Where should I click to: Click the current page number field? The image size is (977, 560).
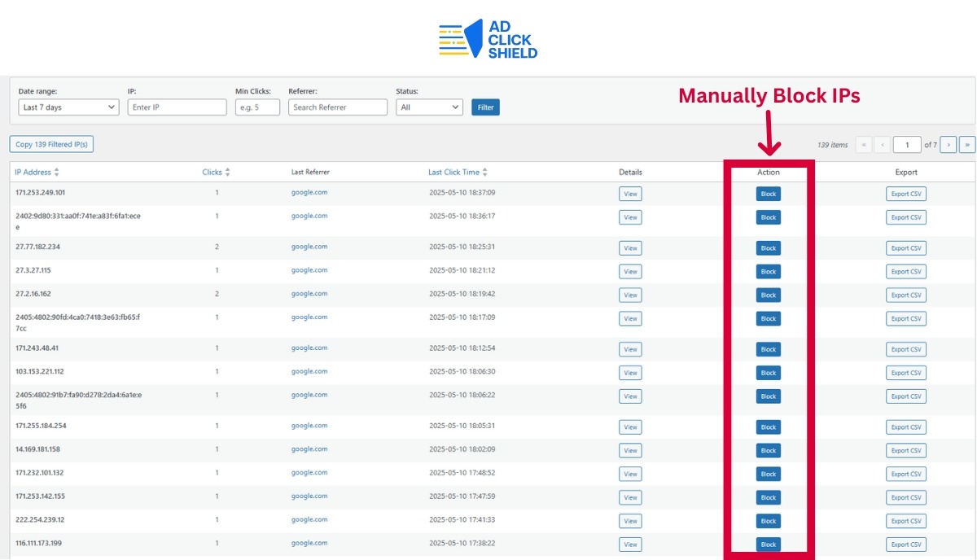pos(907,144)
